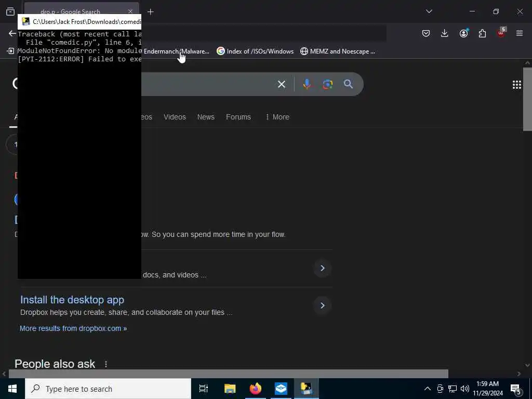Click the uBlock Origin extension icon
Viewport: 532px width, 399px height.
coord(501,33)
